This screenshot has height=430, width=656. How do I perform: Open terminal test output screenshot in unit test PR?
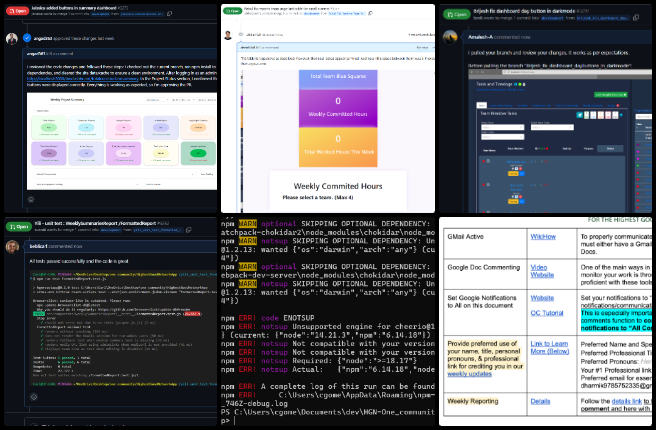point(123,327)
